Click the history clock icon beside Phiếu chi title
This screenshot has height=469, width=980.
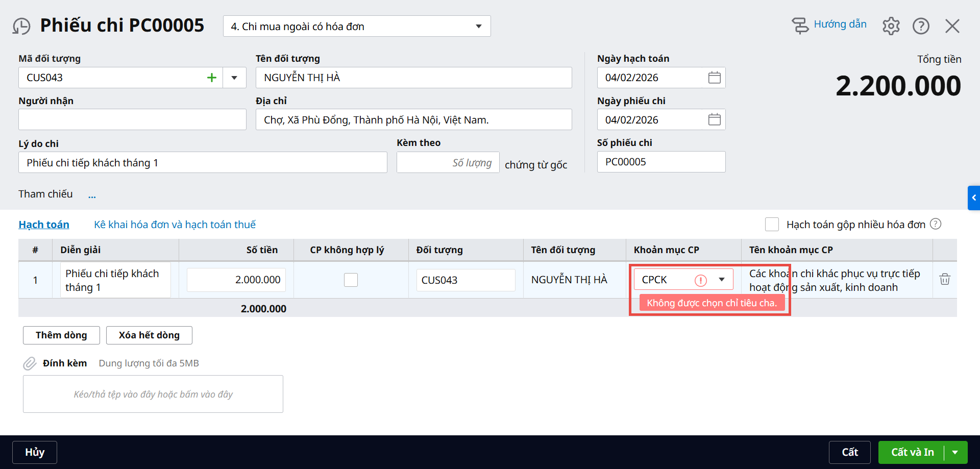coord(21,26)
